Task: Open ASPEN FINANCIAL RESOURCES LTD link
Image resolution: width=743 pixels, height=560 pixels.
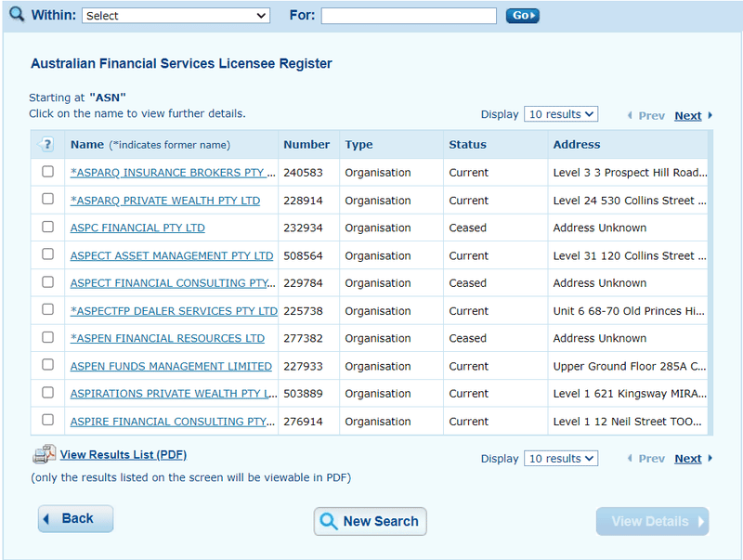Action: coord(167,338)
